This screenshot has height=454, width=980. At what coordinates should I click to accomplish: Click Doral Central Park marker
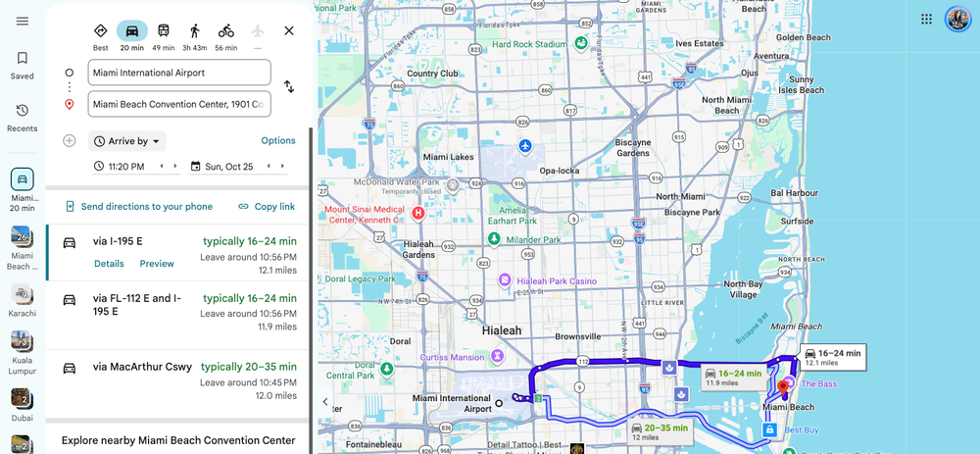pos(386,369)
